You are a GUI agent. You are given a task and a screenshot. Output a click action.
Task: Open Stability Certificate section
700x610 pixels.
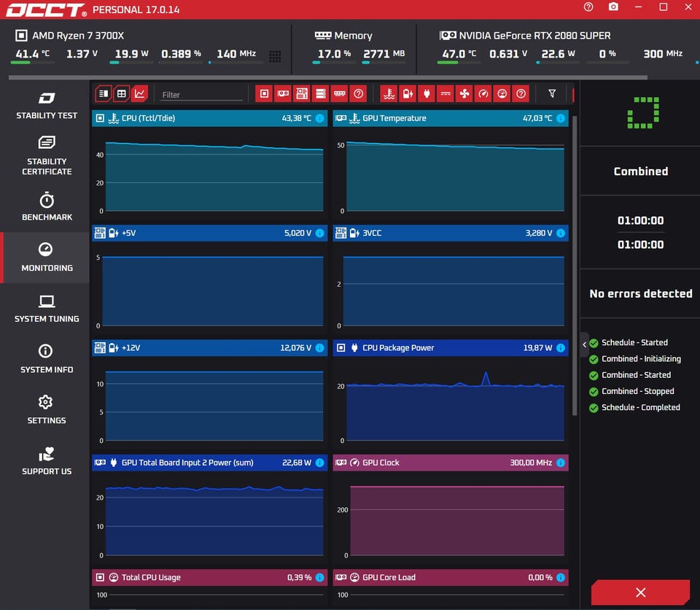(x=47, y=155)
